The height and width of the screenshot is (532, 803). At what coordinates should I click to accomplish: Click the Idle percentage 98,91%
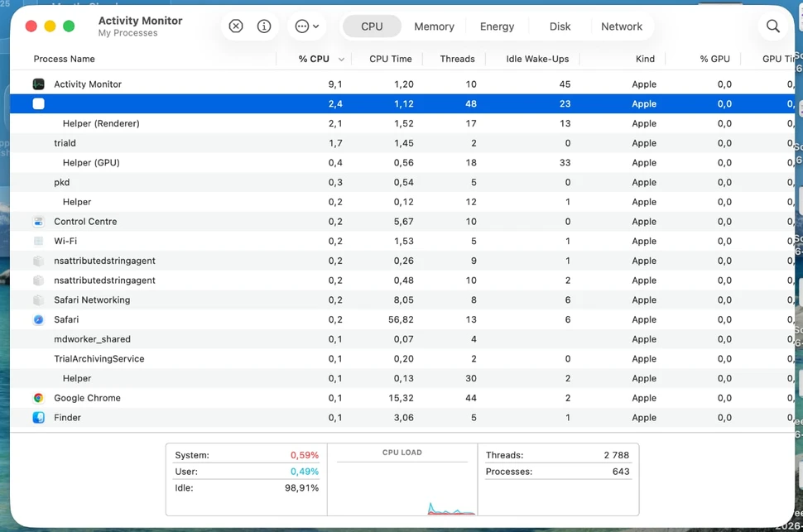301,488
